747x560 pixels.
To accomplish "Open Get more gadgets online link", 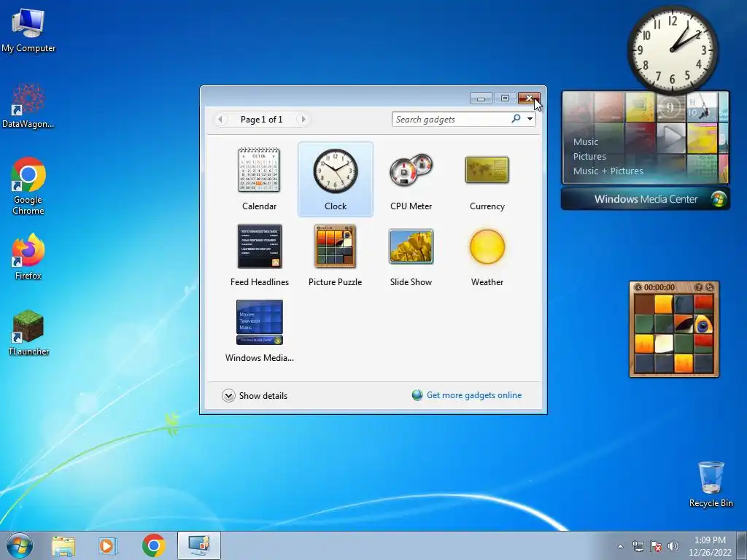I will click(x=467, y=395).
